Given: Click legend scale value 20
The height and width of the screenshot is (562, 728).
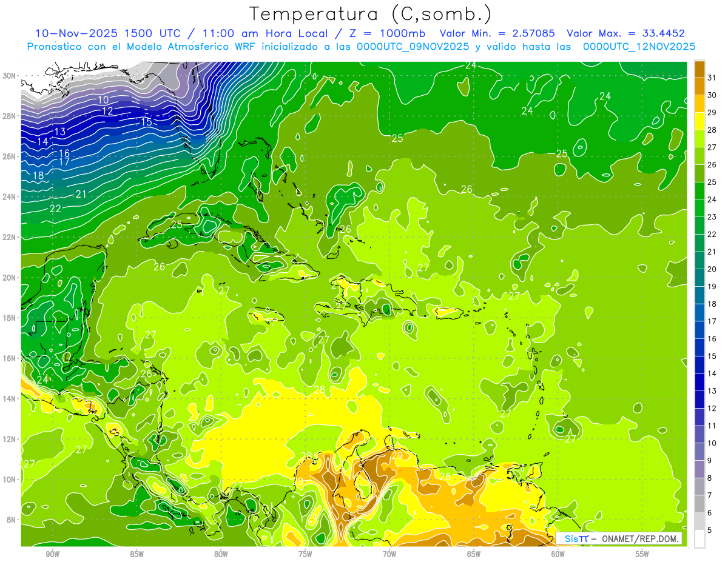Looking at the screenshot, I should pyautogui.click(x=713, y=269).
